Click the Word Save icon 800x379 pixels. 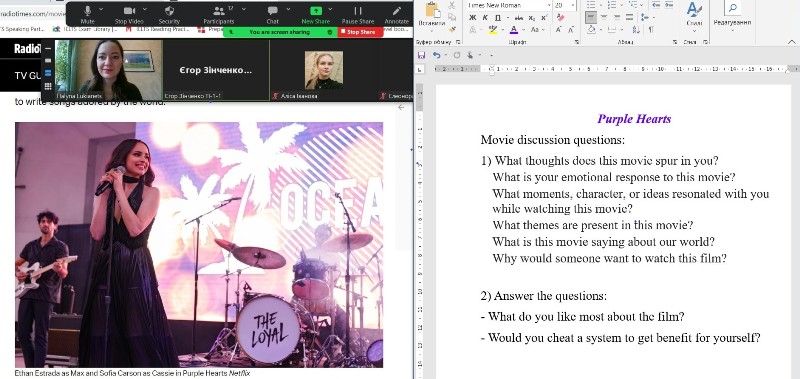(x=421, y=55)
